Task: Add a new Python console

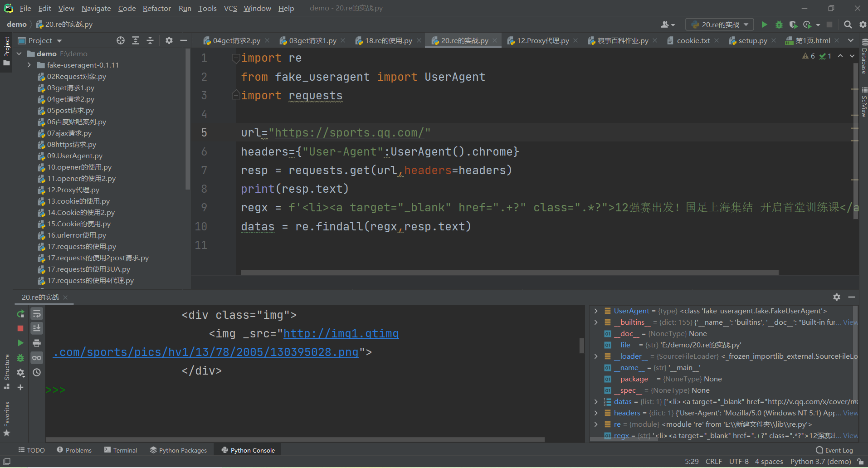Action: 20,387
